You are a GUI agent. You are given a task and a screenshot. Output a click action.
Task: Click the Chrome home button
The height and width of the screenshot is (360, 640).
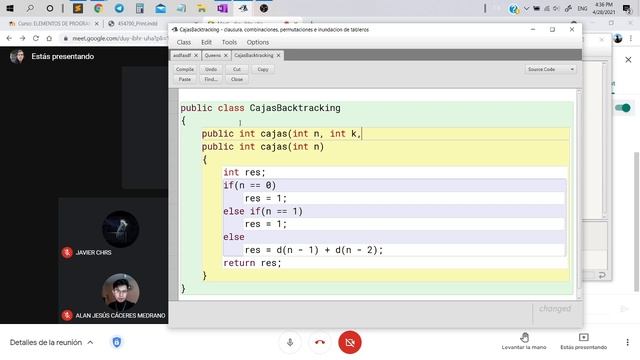coord(49,38)
